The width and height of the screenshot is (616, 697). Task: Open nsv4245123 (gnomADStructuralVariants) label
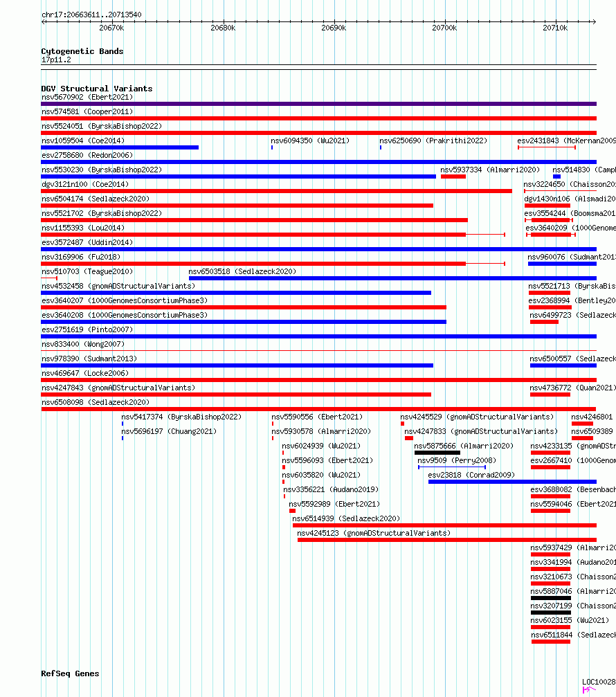pyautogui.click(x=374, y=533)
